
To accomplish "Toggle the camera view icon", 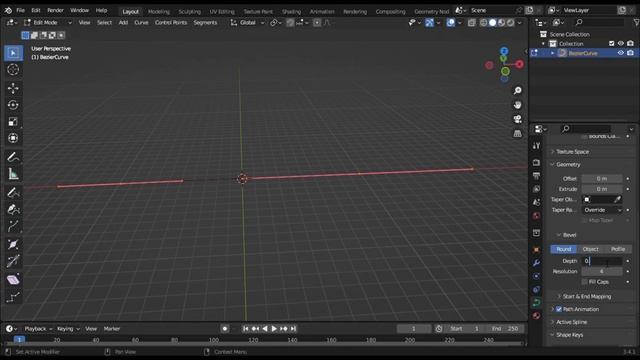I will (518, 119).
